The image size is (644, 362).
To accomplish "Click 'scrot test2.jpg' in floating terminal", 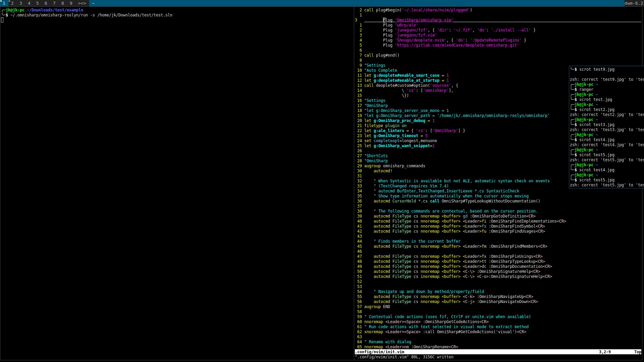I will [x=597, y=110].
